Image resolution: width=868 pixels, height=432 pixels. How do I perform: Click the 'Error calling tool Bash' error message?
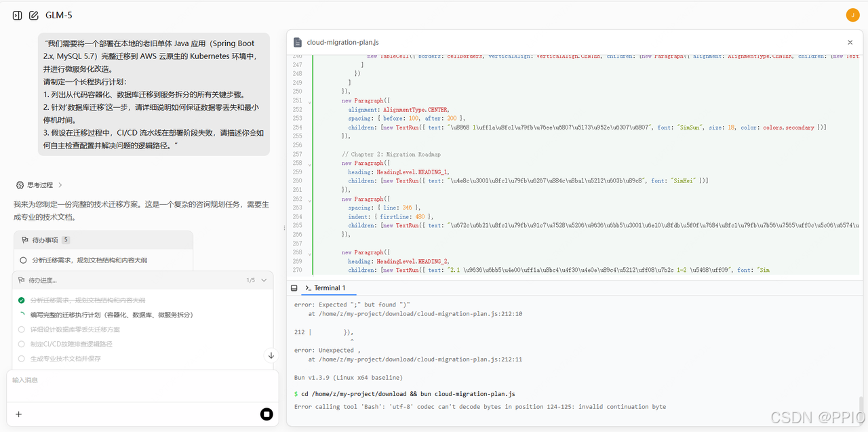pyautogui.click(x=480, y=407)
